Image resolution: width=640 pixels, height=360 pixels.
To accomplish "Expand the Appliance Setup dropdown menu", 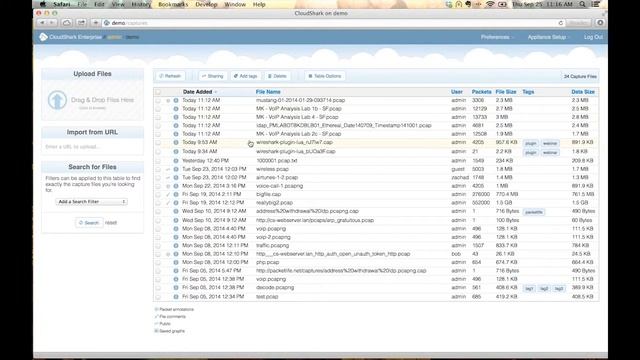I will point(548,37).
